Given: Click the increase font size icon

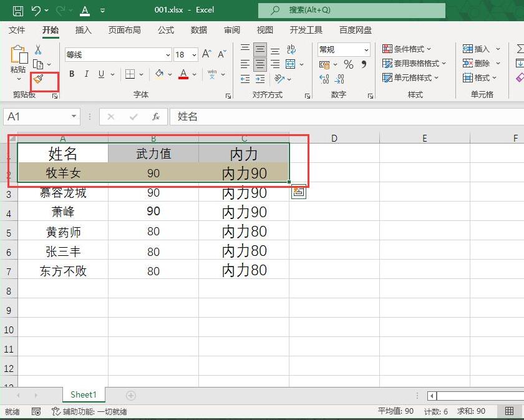Looking at the screenshot, I should (x=206, y=54).
